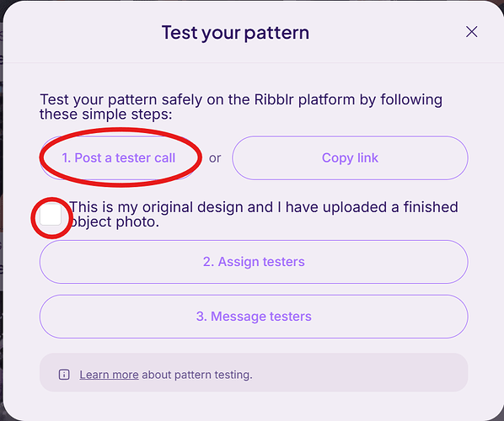Image resolution: width=504 pixels, height=421 pixels.
Task: Open the Assign testers step
Action: coord(254,262)
